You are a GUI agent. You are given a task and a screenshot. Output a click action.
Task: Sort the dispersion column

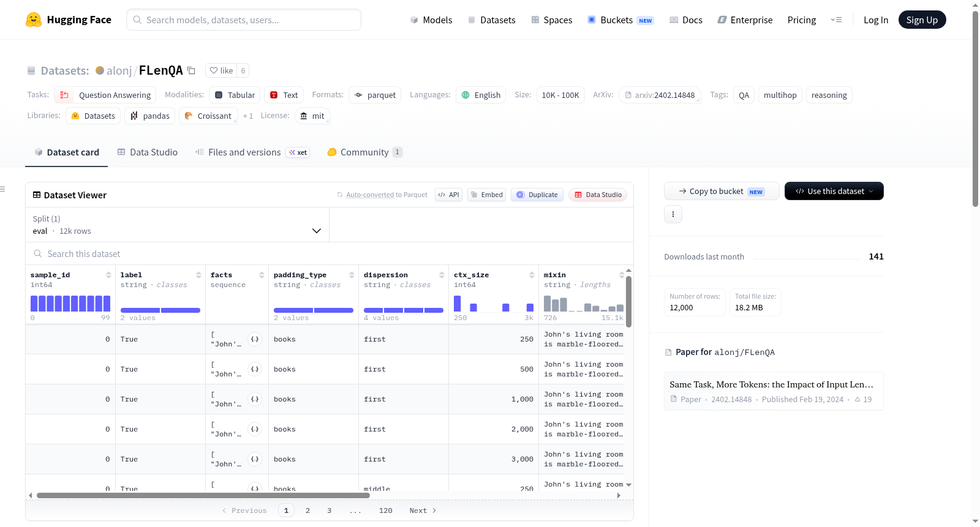click(442, 275)
